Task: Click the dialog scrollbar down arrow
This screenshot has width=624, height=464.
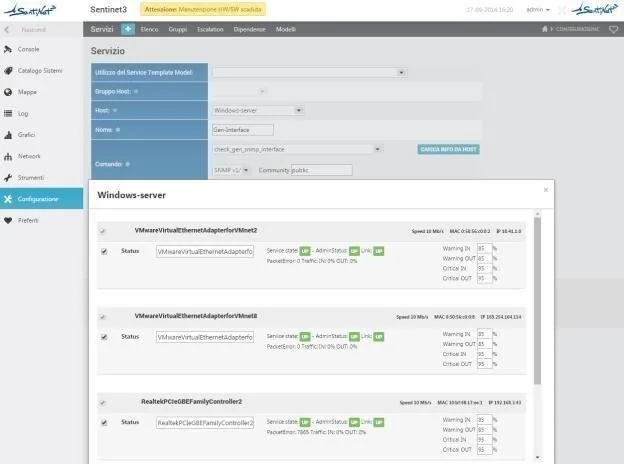Action: coord(538,458)
